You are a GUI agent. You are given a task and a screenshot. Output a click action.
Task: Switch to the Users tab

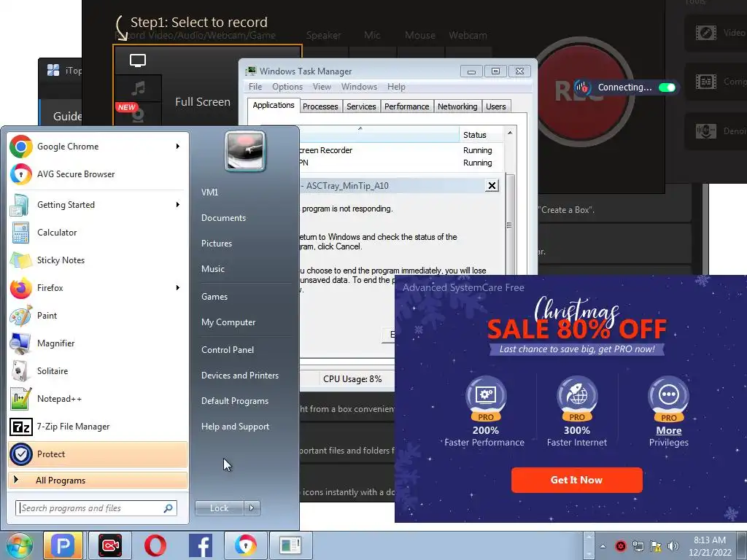(x=495, y=106)
